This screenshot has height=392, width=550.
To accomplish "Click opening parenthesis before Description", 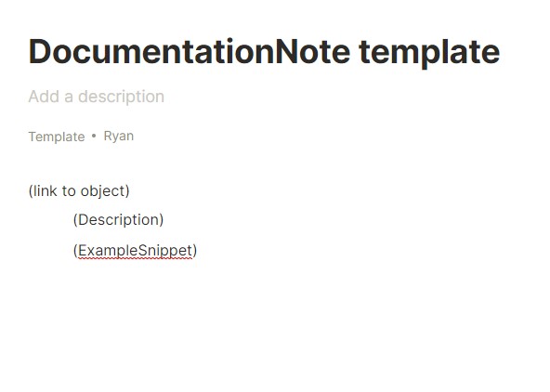I will pyautogui.click(x=75, y=220).
